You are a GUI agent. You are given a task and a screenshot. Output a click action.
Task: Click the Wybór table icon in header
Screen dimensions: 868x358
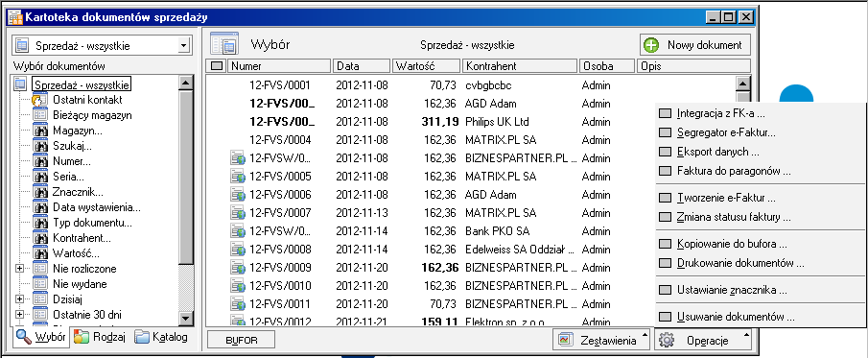[224, 44]
